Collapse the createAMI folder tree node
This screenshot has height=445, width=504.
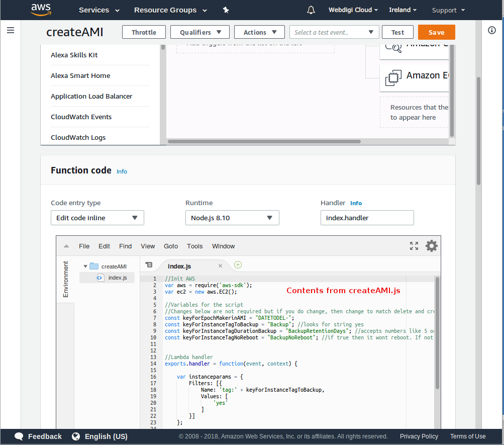pos(85,266)
